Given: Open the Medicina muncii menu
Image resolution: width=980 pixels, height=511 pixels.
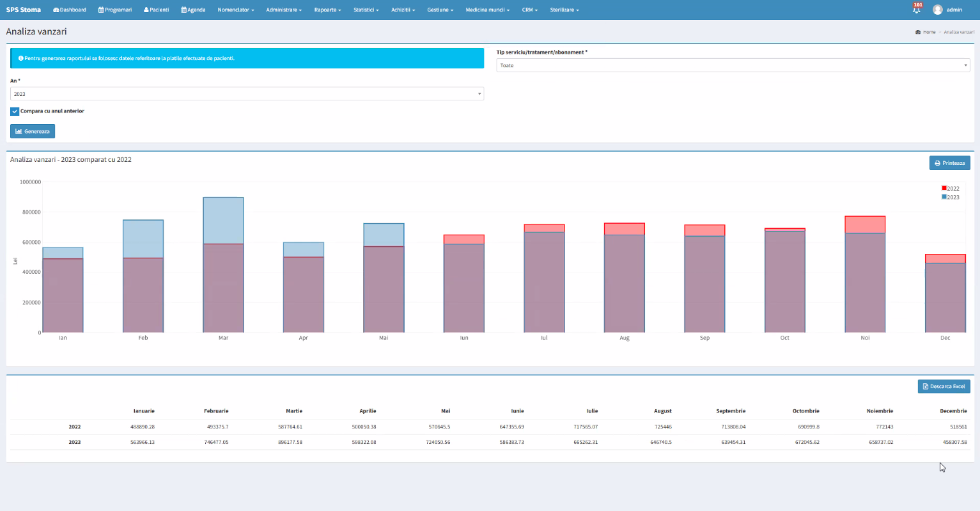Looking at the screenshot, I should pyautogui.click(x=487, y=10).
